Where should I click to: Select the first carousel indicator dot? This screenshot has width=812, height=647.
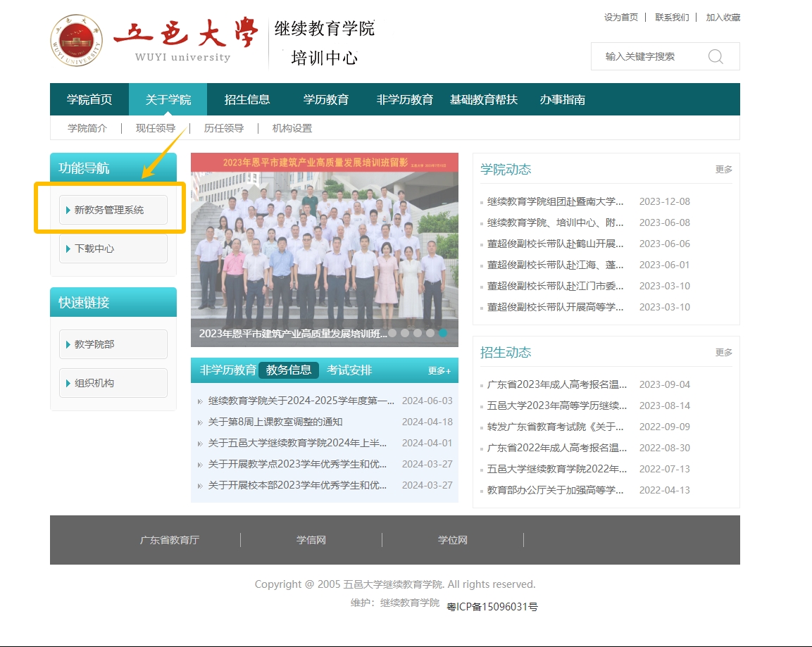[x=392, y=333]
